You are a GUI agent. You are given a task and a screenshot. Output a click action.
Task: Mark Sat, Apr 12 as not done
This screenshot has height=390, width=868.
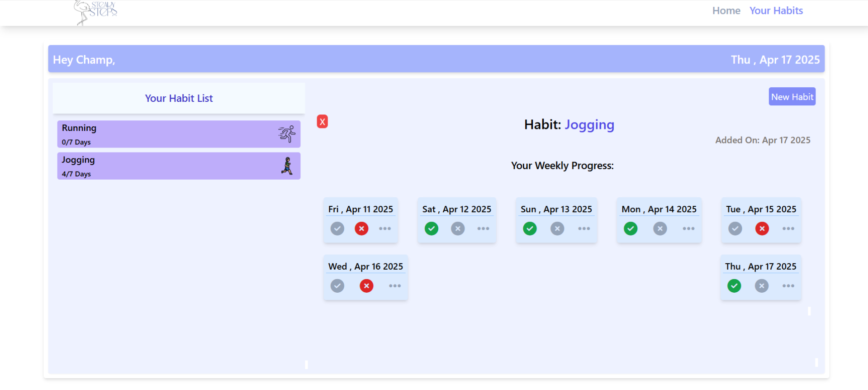[x=458, y=228]
